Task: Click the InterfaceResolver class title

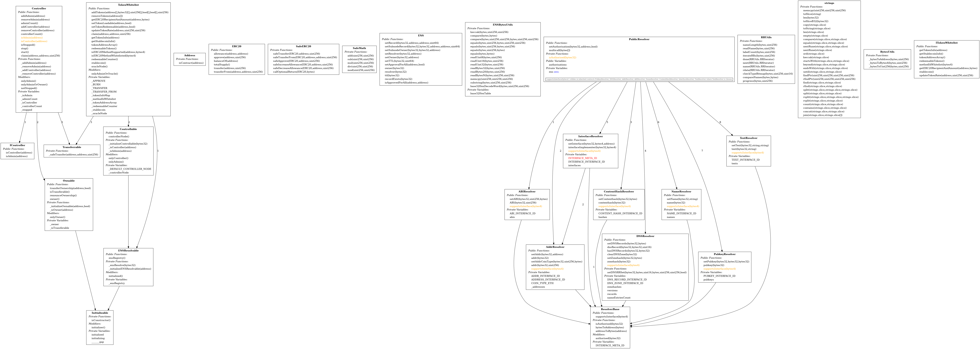Action: [x=590, y=137]
